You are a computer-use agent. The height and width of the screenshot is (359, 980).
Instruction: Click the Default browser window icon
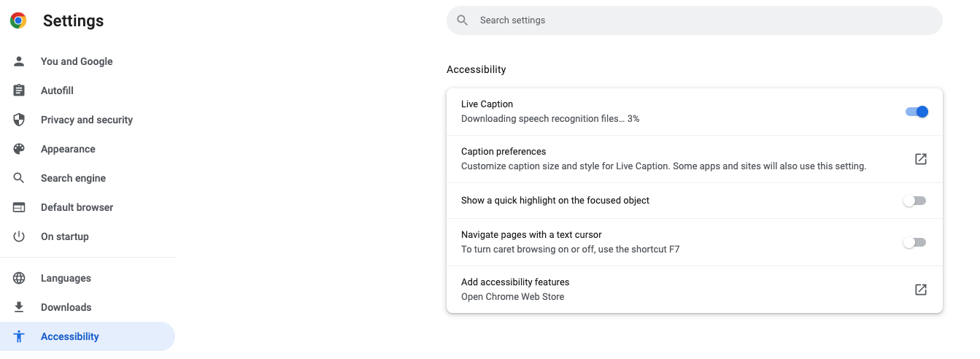pos(19,207)
